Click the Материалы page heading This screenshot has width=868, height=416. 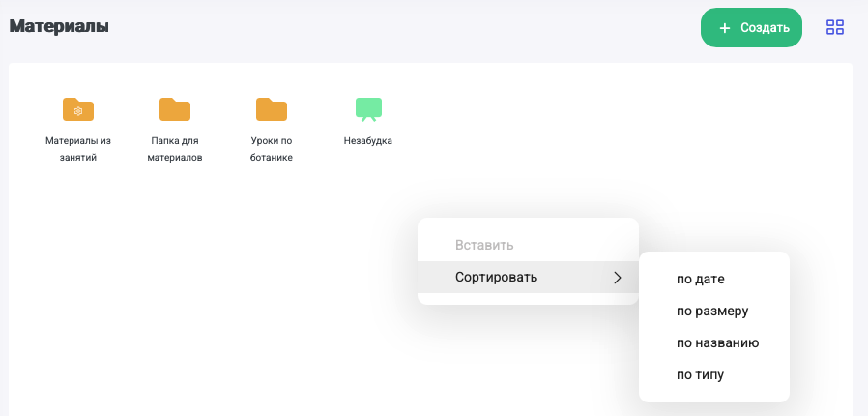pyautogui.click(x=59, y=26)
